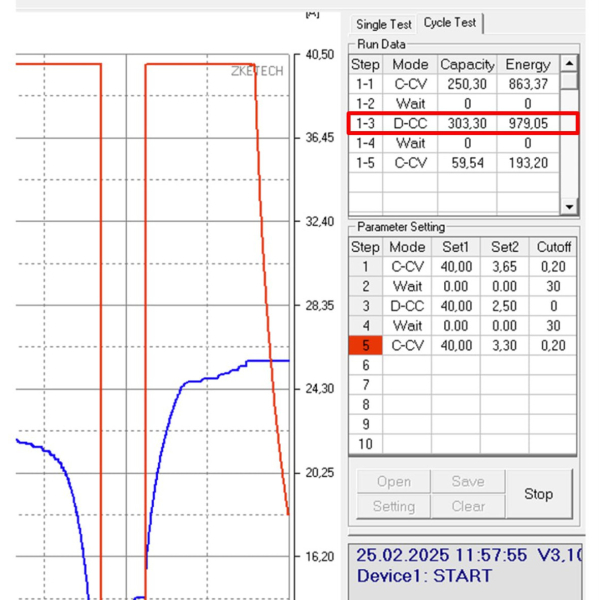
Task: Click step 3 Mode cell D-CC
Action: [407, 306]
